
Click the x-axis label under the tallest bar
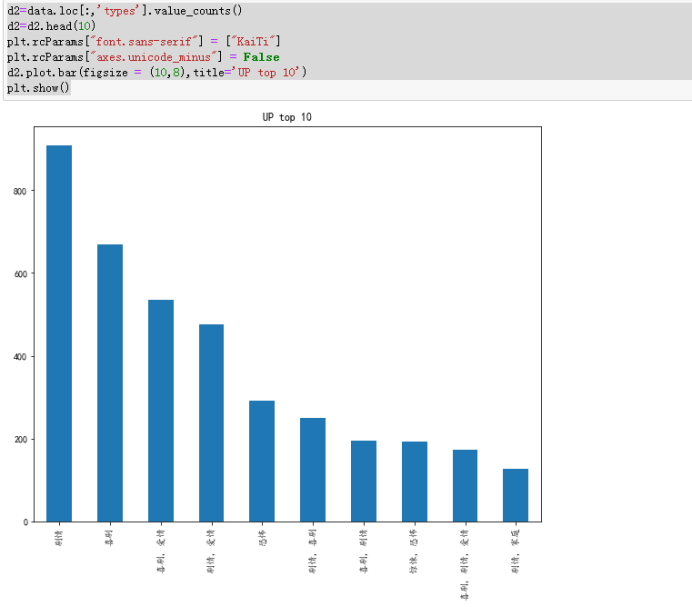(x=59, y=538)
